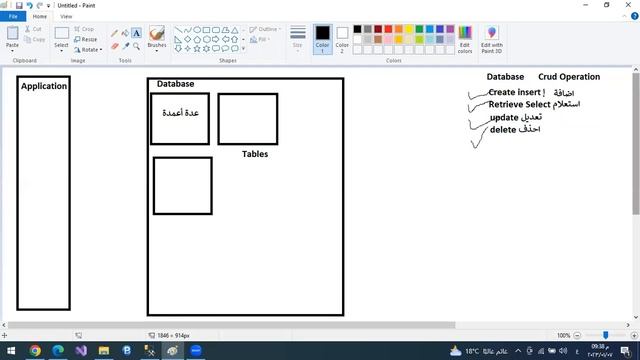Activate the Color 1 button
Viewport: 640px width, 360px height.
(x=322, y=40)
